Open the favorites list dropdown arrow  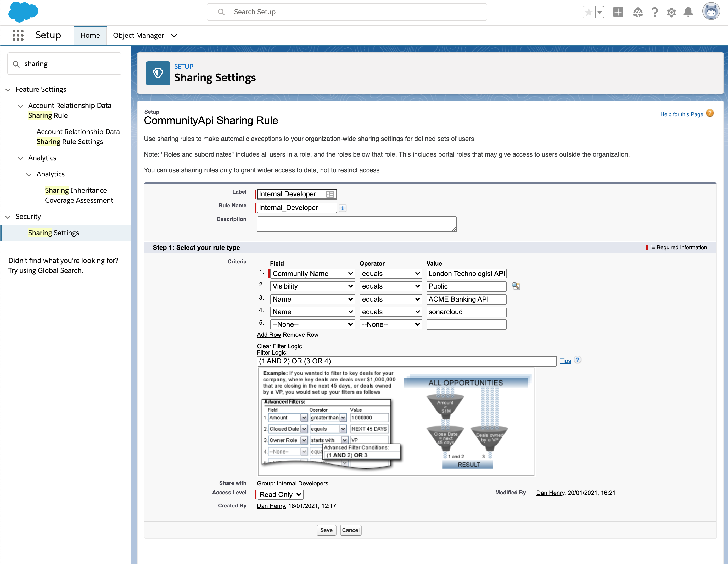coord(600,12)
